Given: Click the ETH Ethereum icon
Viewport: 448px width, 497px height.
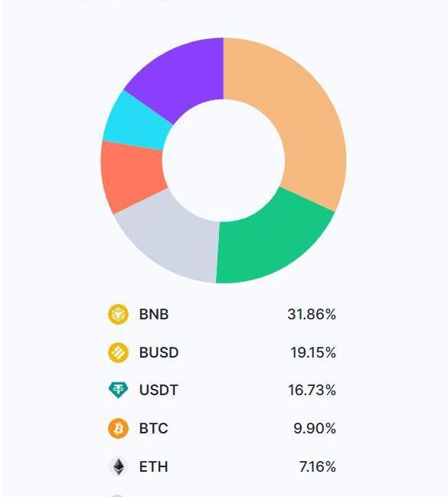Looking at the screenshot, I should [x=118, y=466].
